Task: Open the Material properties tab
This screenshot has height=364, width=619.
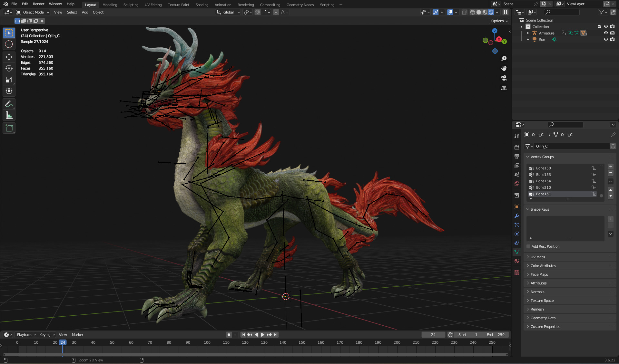Action: coord(517,261)
